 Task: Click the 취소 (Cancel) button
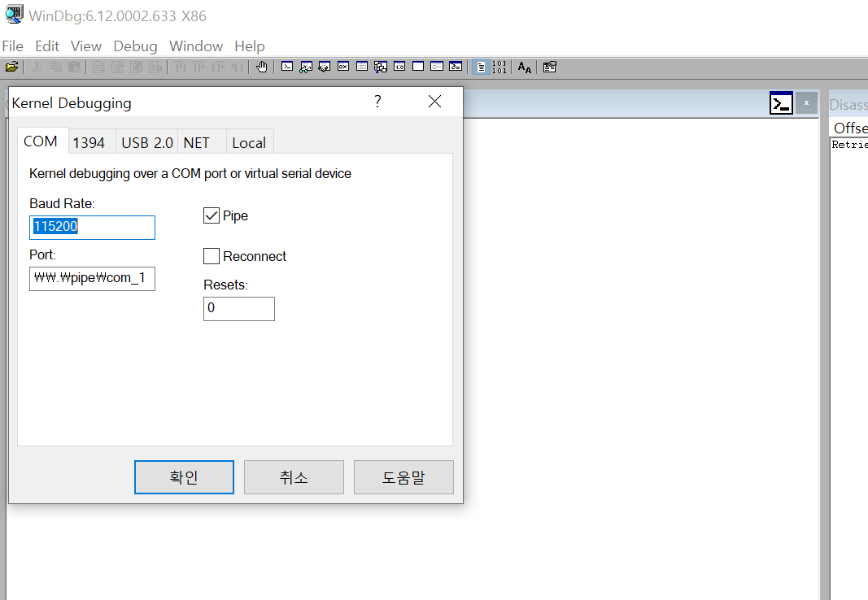point(294,477)
